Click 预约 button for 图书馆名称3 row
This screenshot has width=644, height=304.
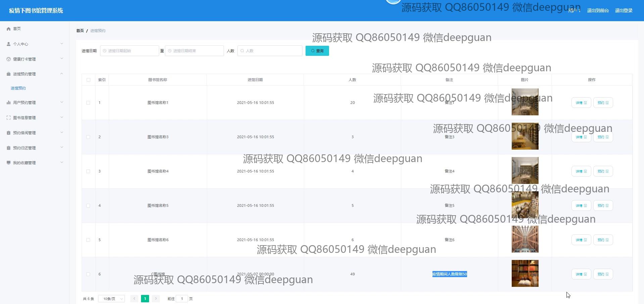603,137
